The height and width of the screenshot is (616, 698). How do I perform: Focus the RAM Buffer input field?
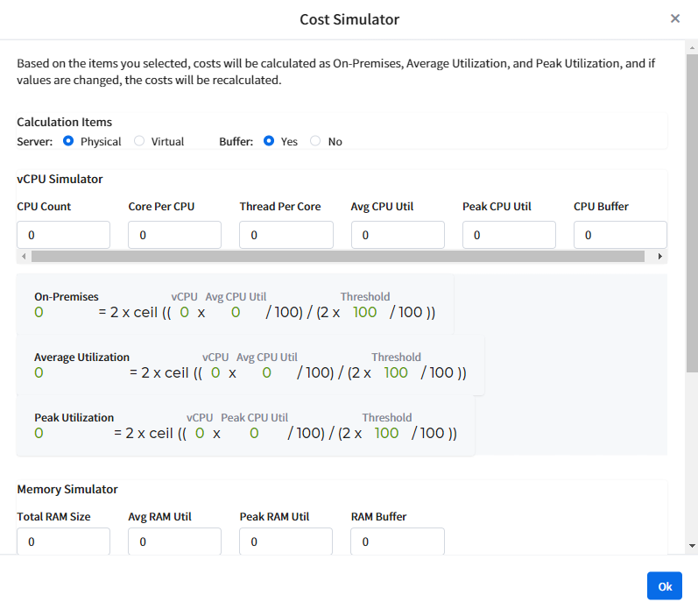click(x=398, y=542)
